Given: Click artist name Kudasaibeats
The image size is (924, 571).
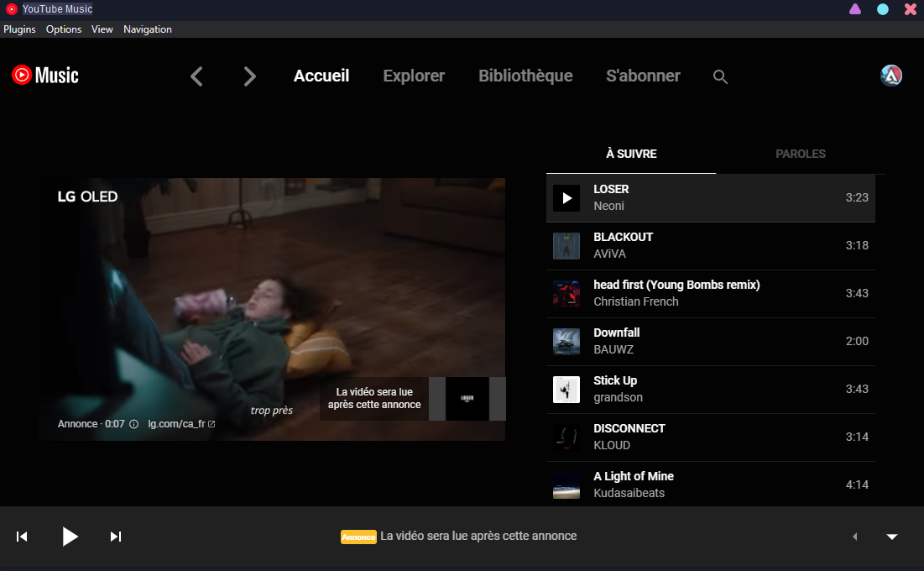Looking at the screenshot, I should coord(629,493).
